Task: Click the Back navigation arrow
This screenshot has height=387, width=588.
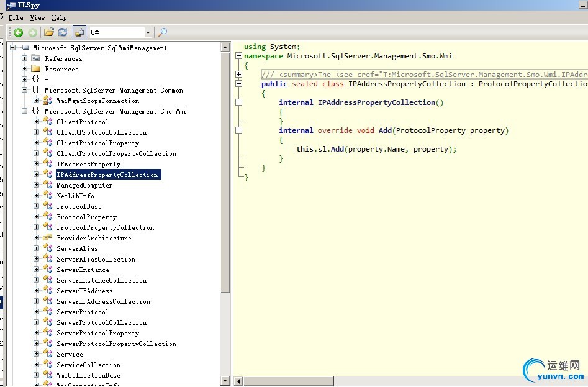Action: [19, 32]
